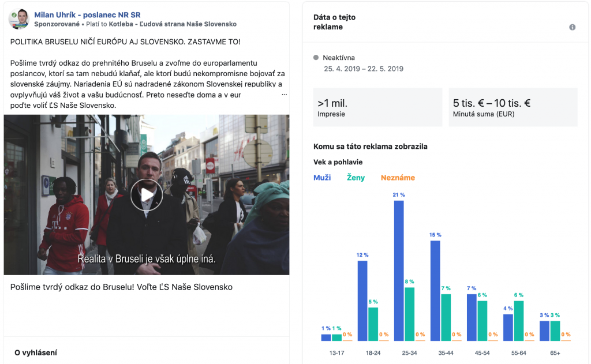Viewport: 591px width, 364px height.
Task: Click the 12 % men bar for 18-24
Action: [362, 301]
